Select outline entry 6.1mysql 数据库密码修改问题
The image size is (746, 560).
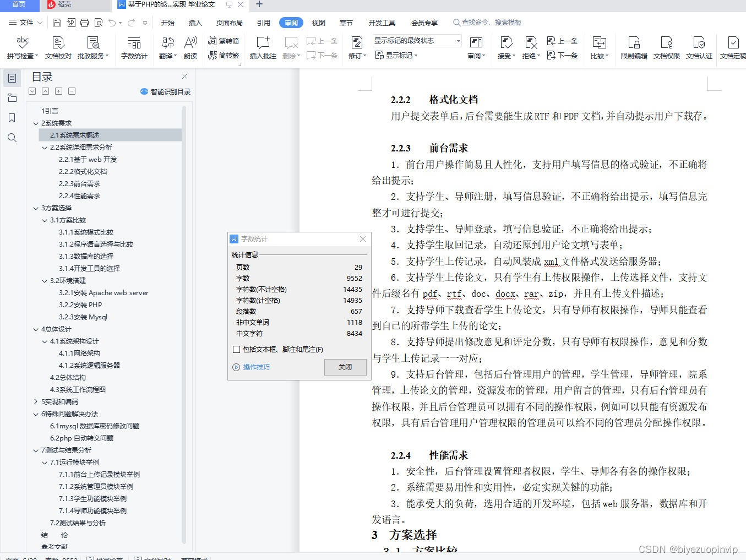coord(95,426)
